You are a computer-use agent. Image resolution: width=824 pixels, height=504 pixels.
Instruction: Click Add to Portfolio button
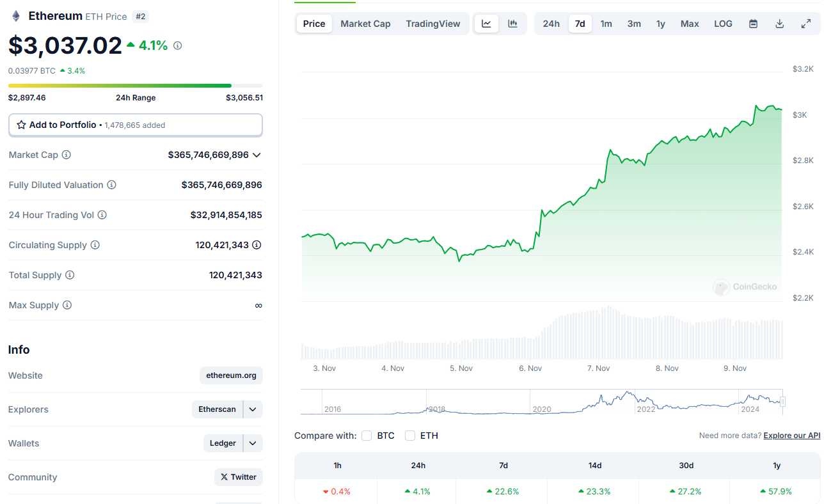tap(136, 125)
